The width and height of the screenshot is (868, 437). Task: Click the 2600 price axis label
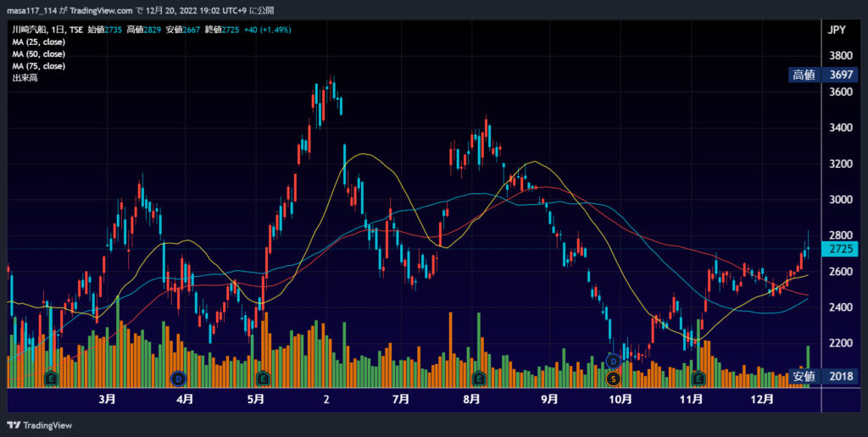pos(841,272)
